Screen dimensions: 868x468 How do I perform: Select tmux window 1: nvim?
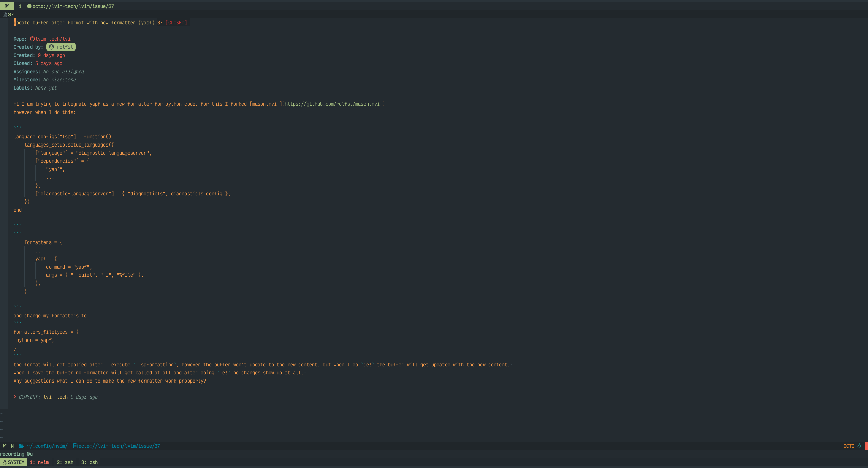pos(39,462)
